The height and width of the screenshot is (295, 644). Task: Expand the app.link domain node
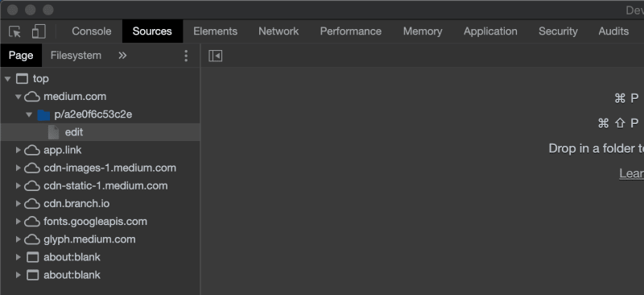tap(18, 150)
